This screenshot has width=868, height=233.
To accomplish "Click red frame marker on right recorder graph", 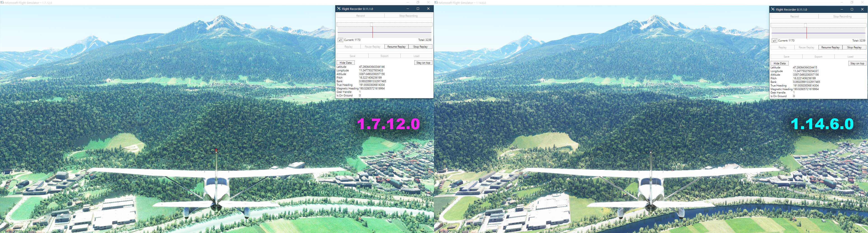I will point(806,33).
